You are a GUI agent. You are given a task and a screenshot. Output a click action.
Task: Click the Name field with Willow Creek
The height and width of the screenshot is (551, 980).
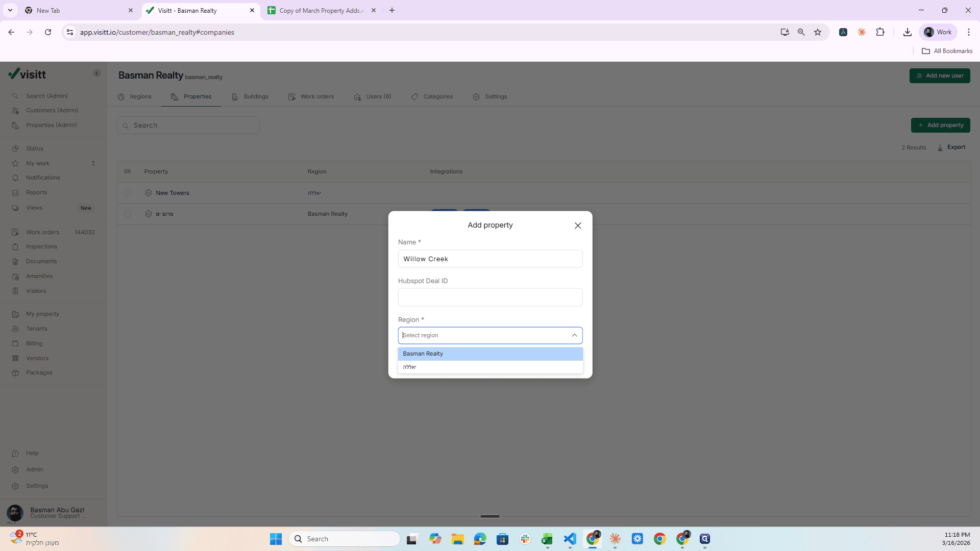490,259
